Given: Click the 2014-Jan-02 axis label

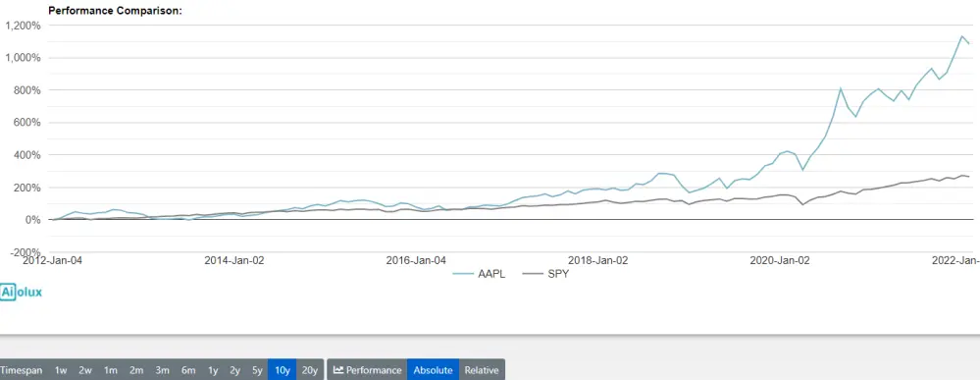Looking at the screenshot, I should 234,260.
